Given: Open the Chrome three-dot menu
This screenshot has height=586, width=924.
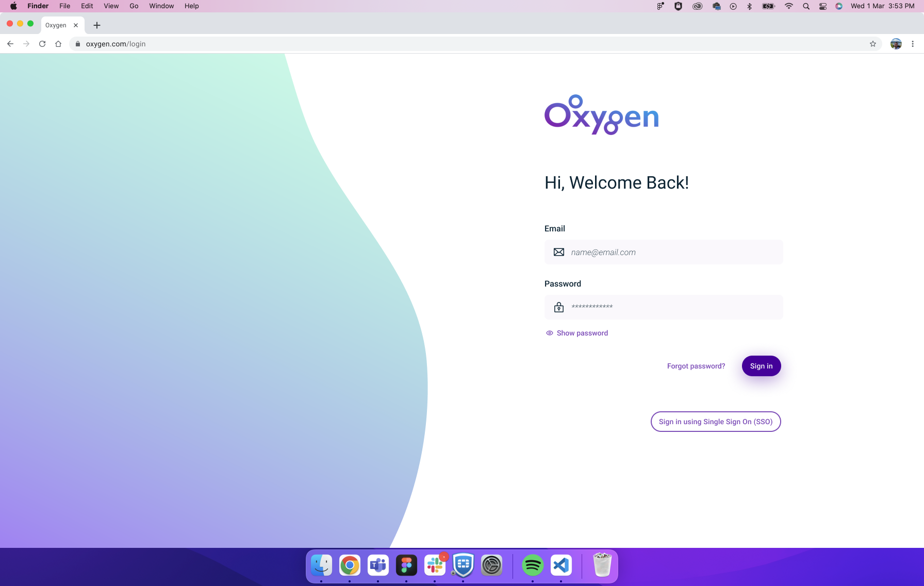Looking at the screenshot, I should [x=913, y=44].
